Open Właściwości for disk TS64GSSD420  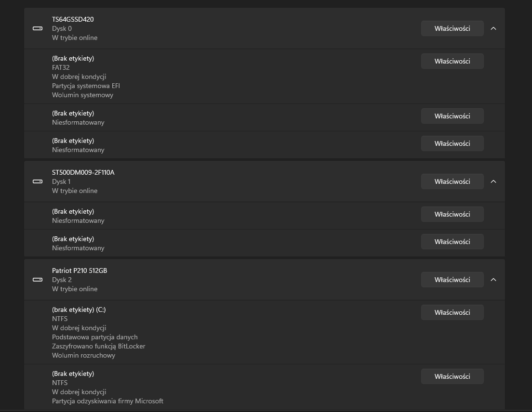452,28
